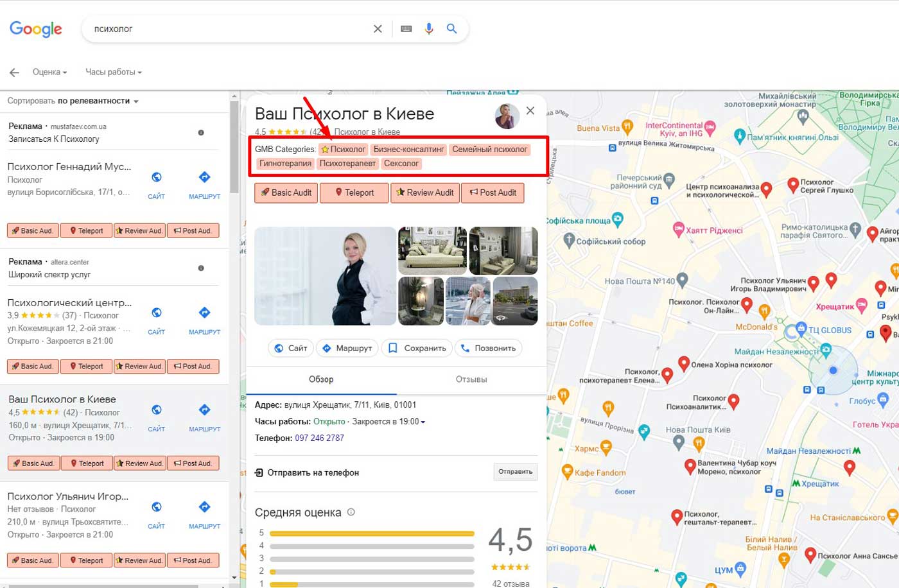899x588 pixels.
Task: Switch to the Обзор tab
Action: pos(321,379)
